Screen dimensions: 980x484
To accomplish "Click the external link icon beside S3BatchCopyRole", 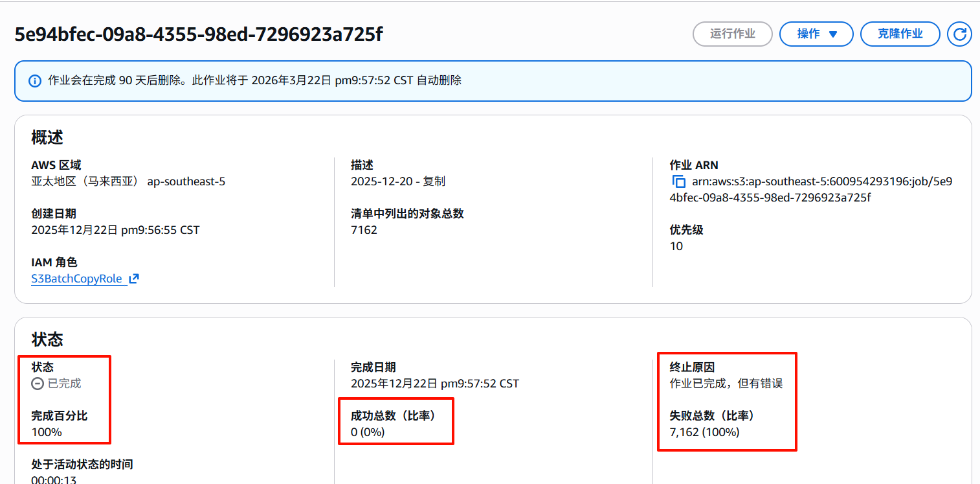I will (x=134, y=279).
